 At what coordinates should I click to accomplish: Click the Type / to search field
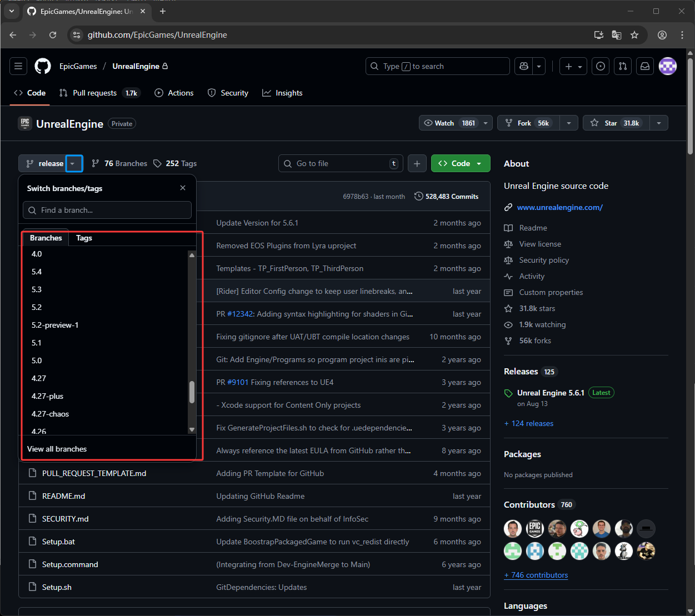coord(438,66)
